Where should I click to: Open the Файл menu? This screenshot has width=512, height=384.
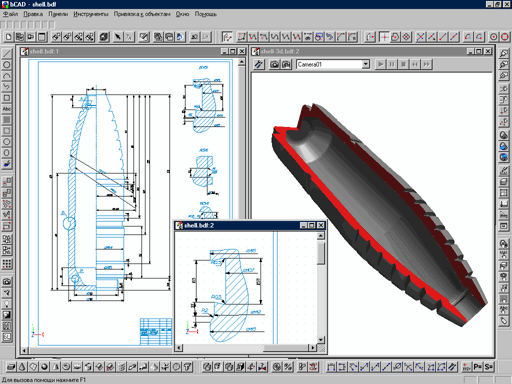coord(10,14)
